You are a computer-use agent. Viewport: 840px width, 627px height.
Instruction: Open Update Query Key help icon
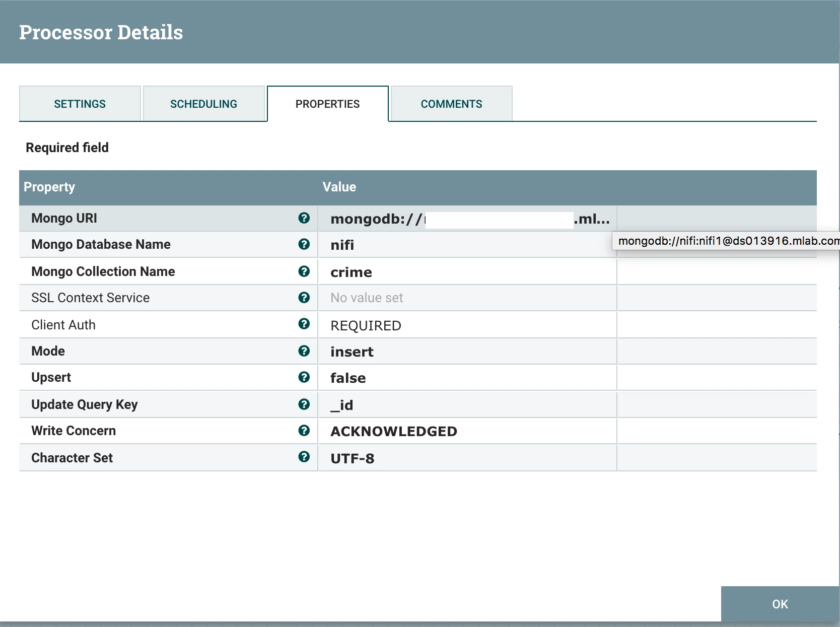(x=304, y=404)
